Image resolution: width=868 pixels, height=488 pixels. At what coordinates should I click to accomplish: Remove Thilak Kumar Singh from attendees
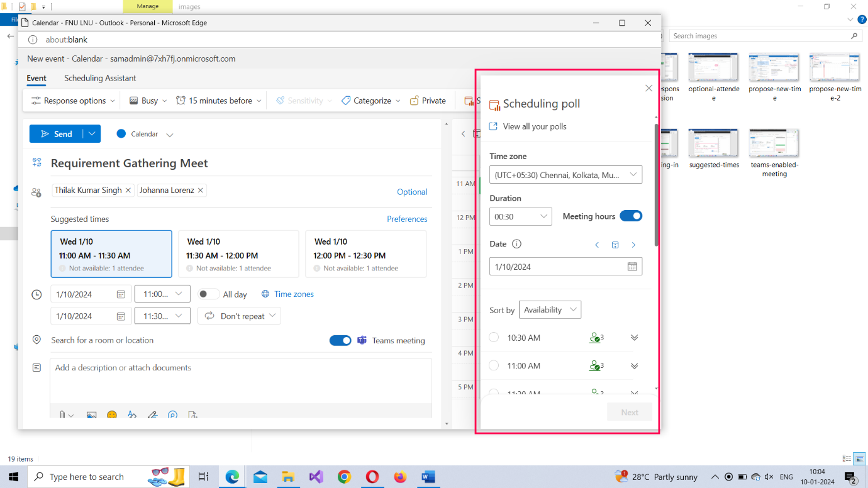128,190
